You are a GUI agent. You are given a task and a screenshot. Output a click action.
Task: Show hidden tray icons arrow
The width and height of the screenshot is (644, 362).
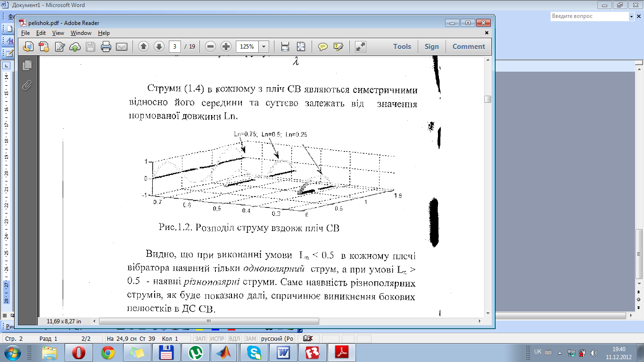tap(560, 353)
